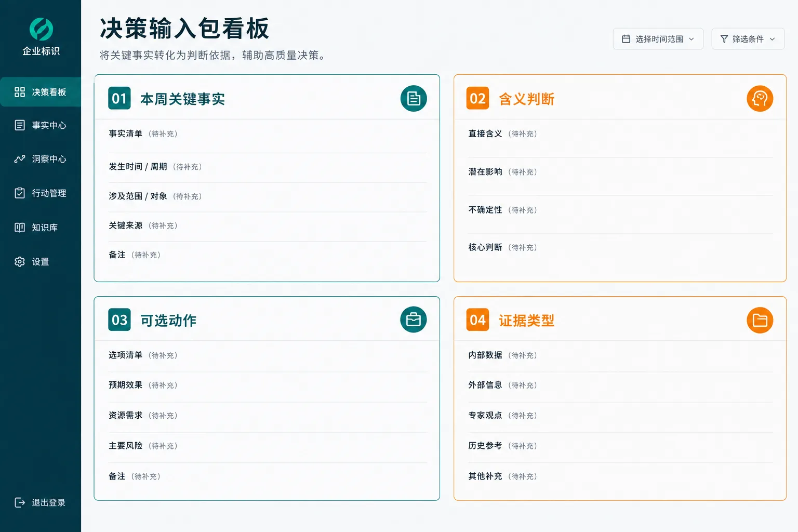Click (待补充) next to 核心判断

(x=523, y=248)
